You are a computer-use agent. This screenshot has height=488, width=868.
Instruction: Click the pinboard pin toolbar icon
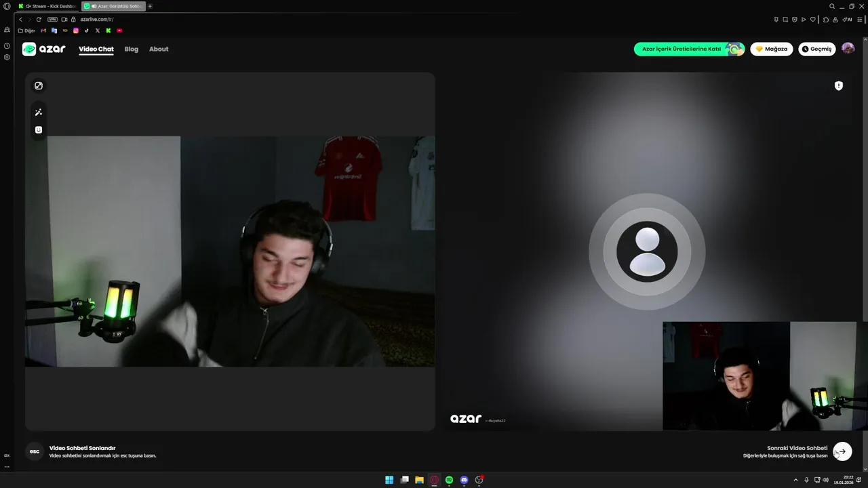coord(776,20)
